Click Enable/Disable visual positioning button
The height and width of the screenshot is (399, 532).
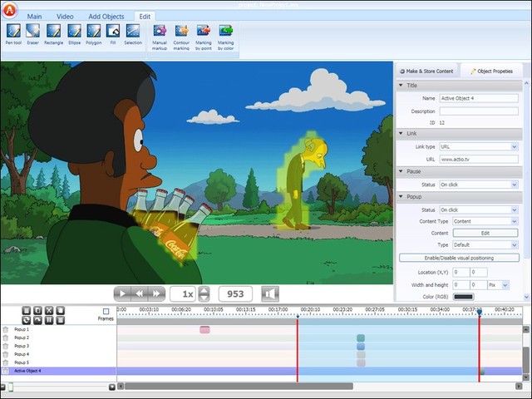click(x=459, y=258)
